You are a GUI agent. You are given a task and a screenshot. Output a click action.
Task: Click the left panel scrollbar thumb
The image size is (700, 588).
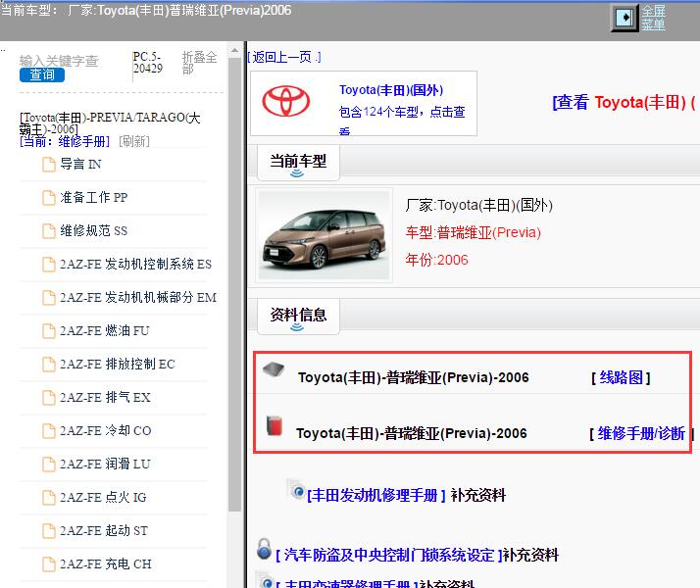[234, 284]
